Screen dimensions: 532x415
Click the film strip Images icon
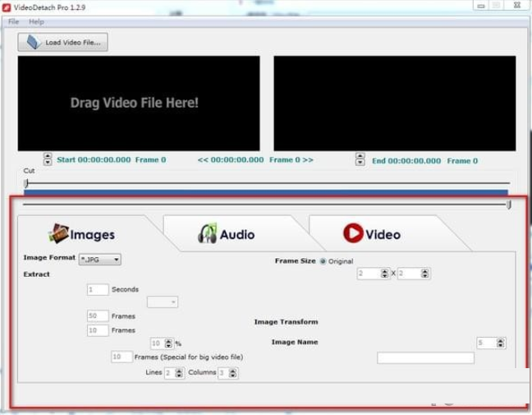click(58, 233)
